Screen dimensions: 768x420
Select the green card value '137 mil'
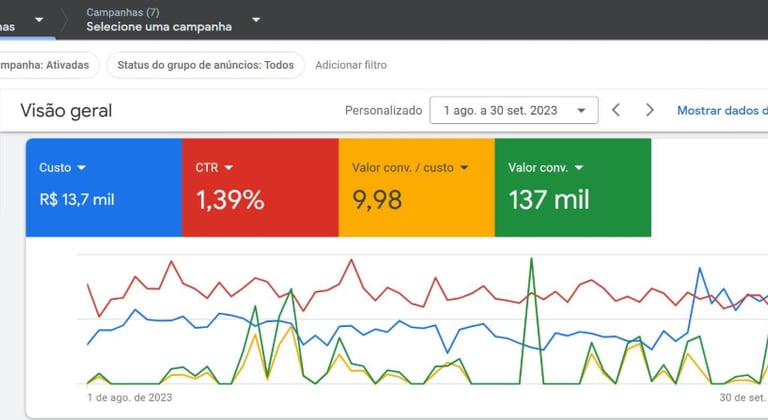[x=549, y=200]
